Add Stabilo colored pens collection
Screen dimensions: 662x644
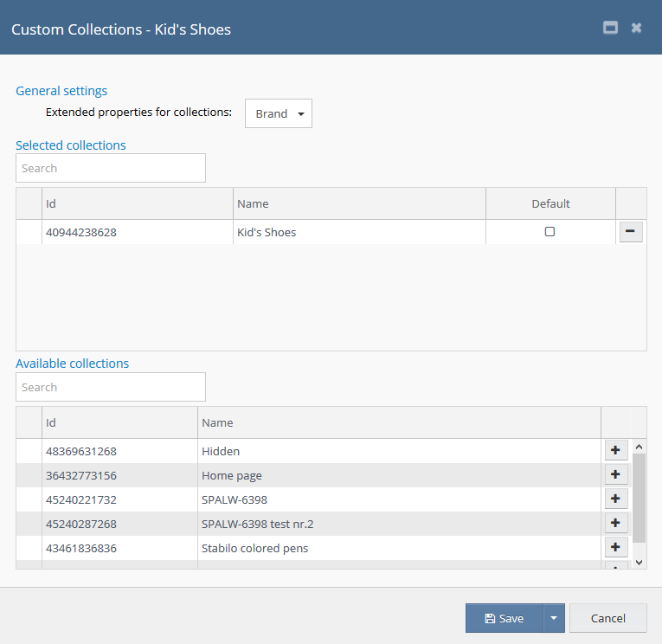615,547
